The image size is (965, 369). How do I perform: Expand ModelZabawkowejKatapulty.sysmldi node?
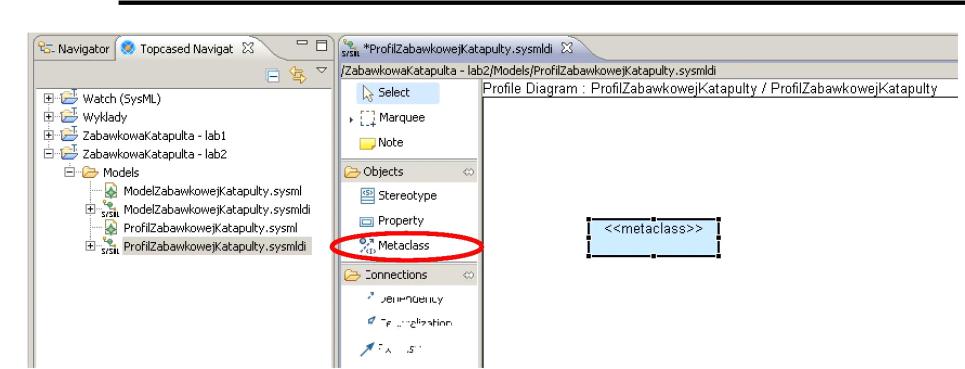pyautogui.click(x=90, y=209)
